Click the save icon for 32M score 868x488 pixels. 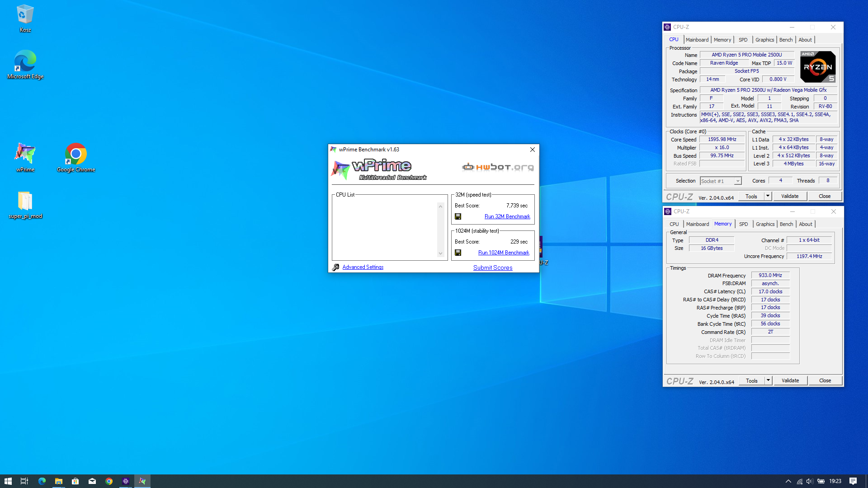(458, 216)
